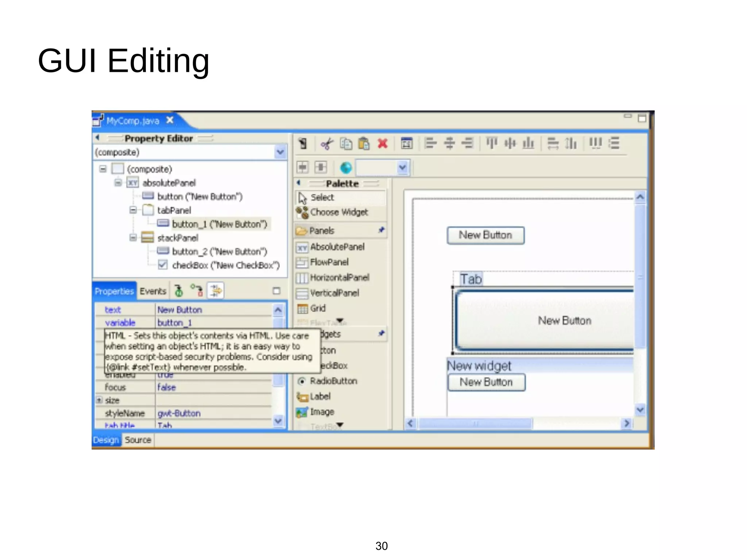Click the leftmost design toolbar icon
Viewport: 747px width, 560px height.
click(x=303, y=143)
